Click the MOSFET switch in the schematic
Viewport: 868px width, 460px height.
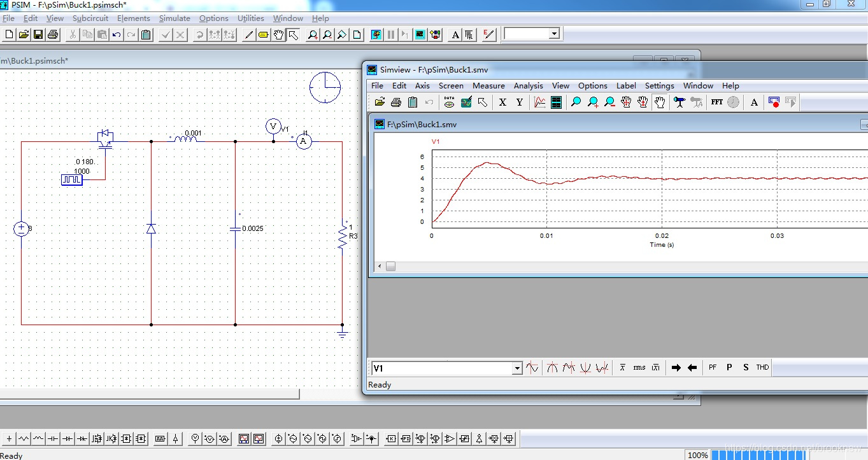(104, 139)
